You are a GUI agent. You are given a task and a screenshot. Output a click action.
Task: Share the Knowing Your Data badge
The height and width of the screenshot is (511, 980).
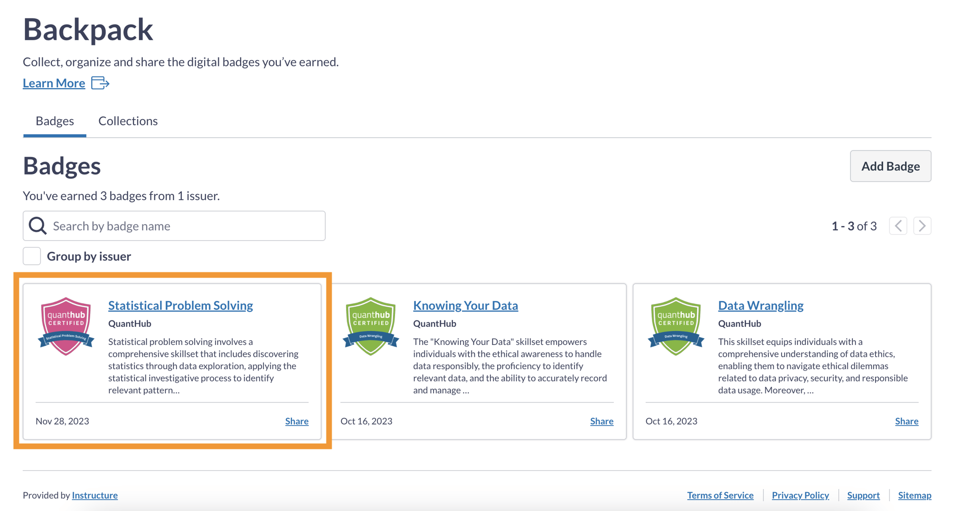pyautogui.click(x=602, y=421)
